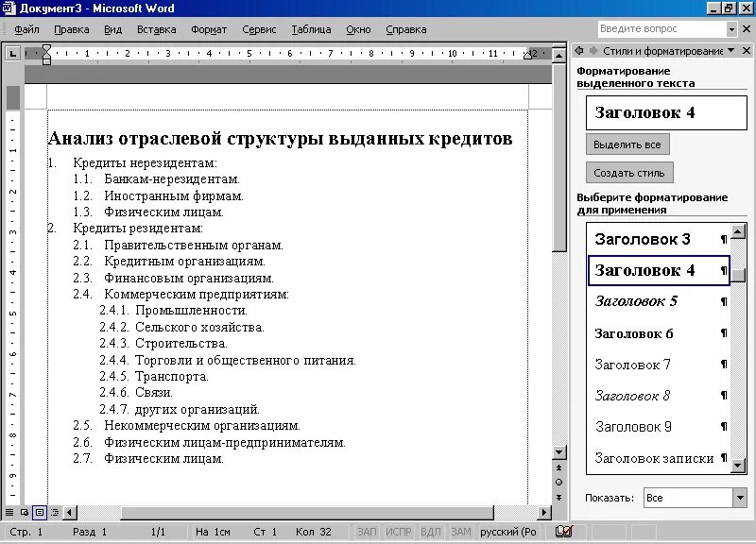
Task: Open the Select Browse Object circle button
Action: pyautogui.click(x=558, y=482)
